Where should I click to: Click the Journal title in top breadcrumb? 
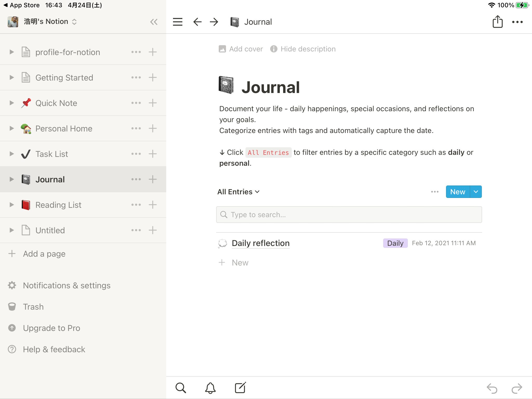[x=258, y=22]
